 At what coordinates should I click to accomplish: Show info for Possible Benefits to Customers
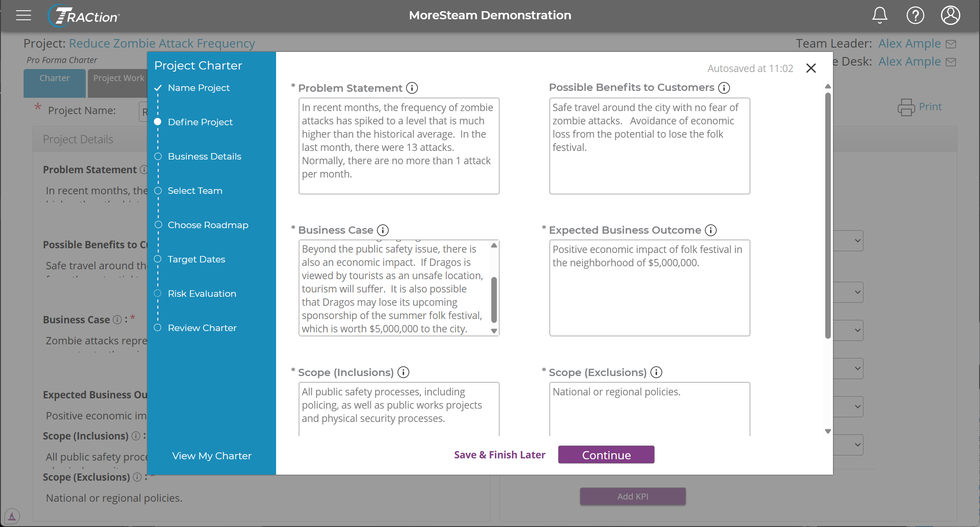[724, 88]
